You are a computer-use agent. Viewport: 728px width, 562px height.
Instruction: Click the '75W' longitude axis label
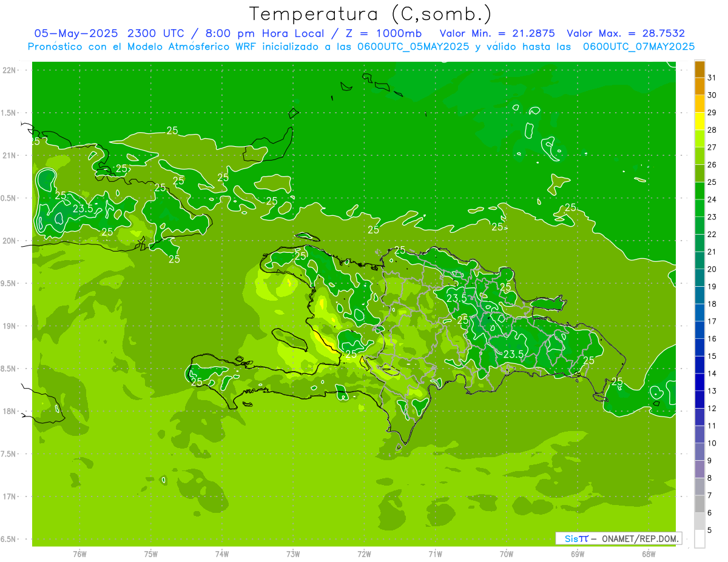151,555
